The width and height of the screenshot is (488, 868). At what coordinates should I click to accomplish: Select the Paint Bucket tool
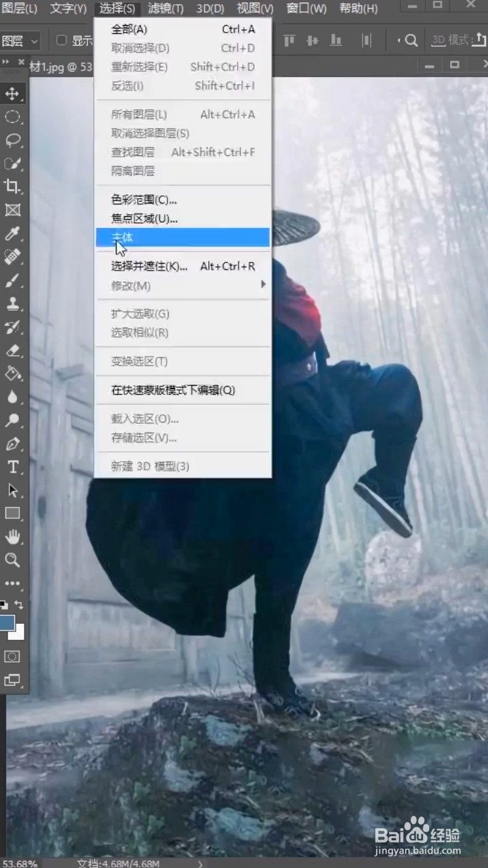pyautogui.click(x=13, y=374)
